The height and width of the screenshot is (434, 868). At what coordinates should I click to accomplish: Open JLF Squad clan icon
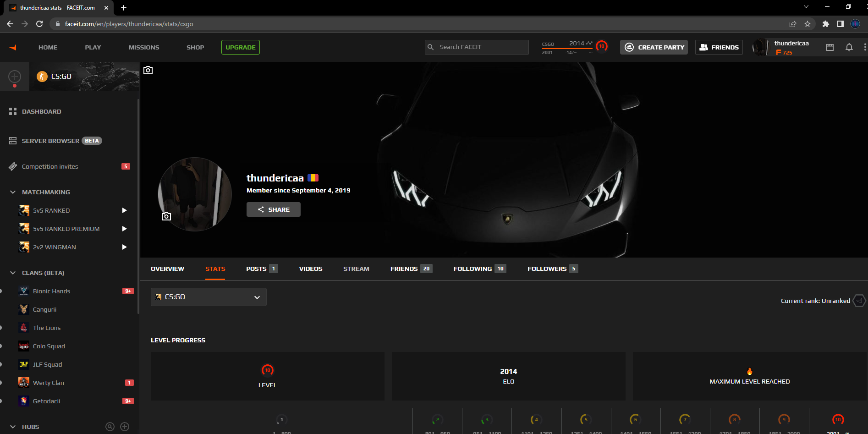(x=24, y=364)
